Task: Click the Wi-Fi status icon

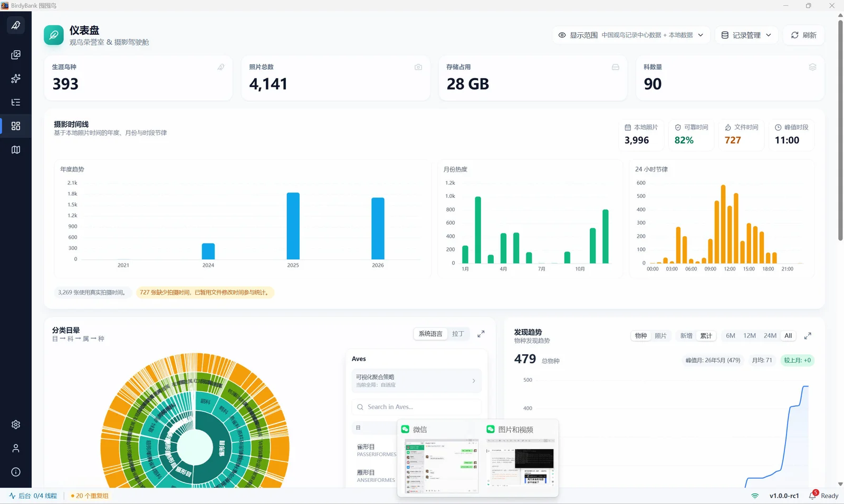Action: coord(755,496)
